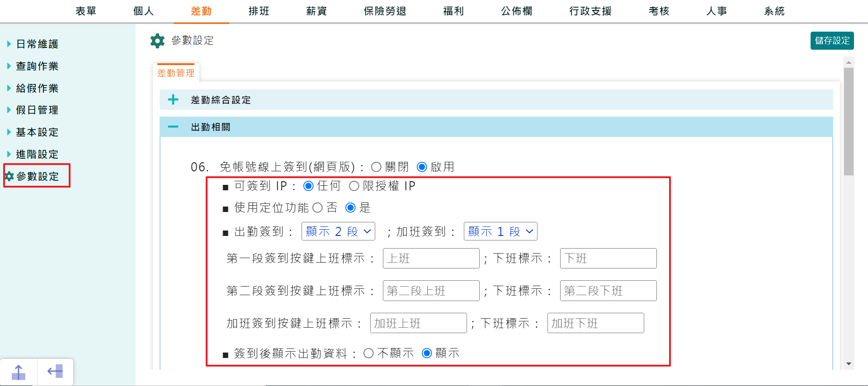
Task: Select 限授權 IP option
Action: [354, 186]
